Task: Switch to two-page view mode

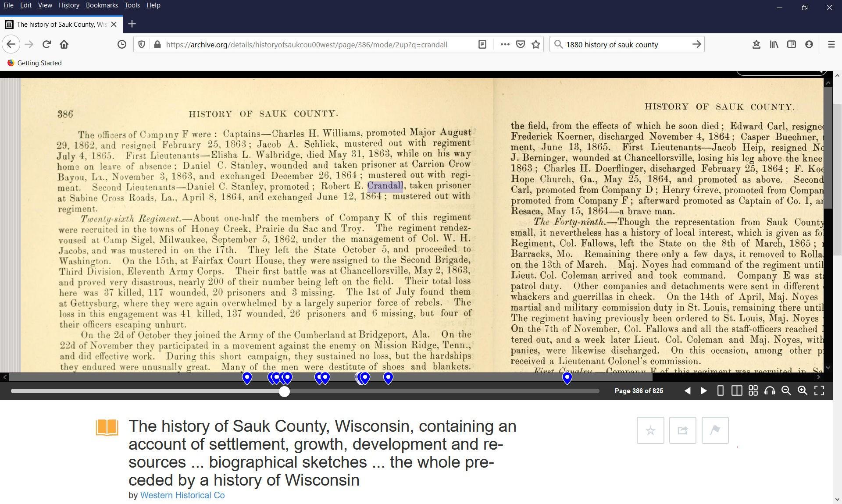Action: click(737, 391)
